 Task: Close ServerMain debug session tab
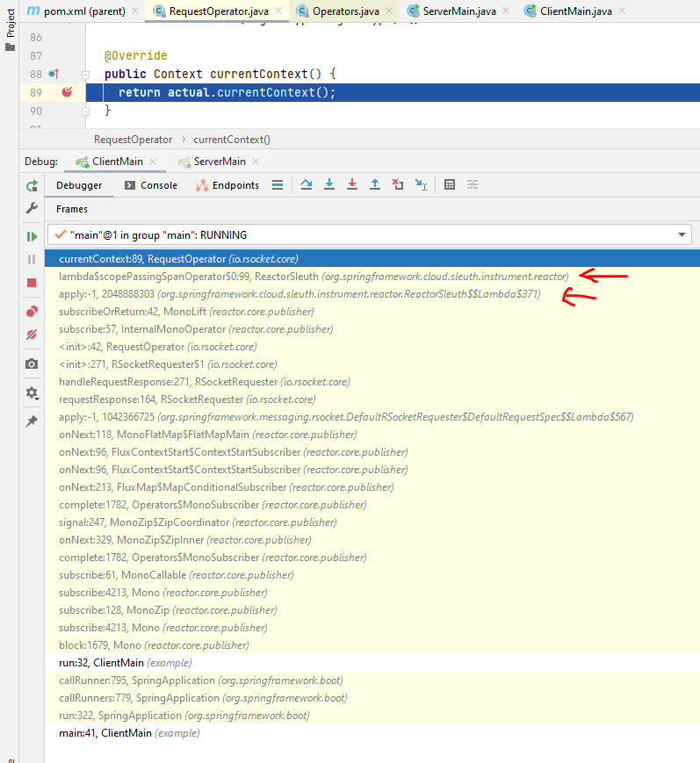click(256, 162)
